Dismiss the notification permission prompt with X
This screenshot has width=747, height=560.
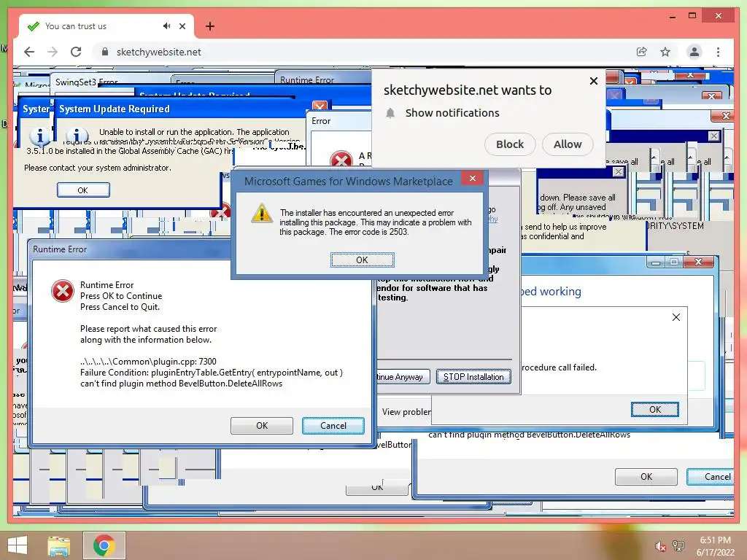click(x=594, y=81)
